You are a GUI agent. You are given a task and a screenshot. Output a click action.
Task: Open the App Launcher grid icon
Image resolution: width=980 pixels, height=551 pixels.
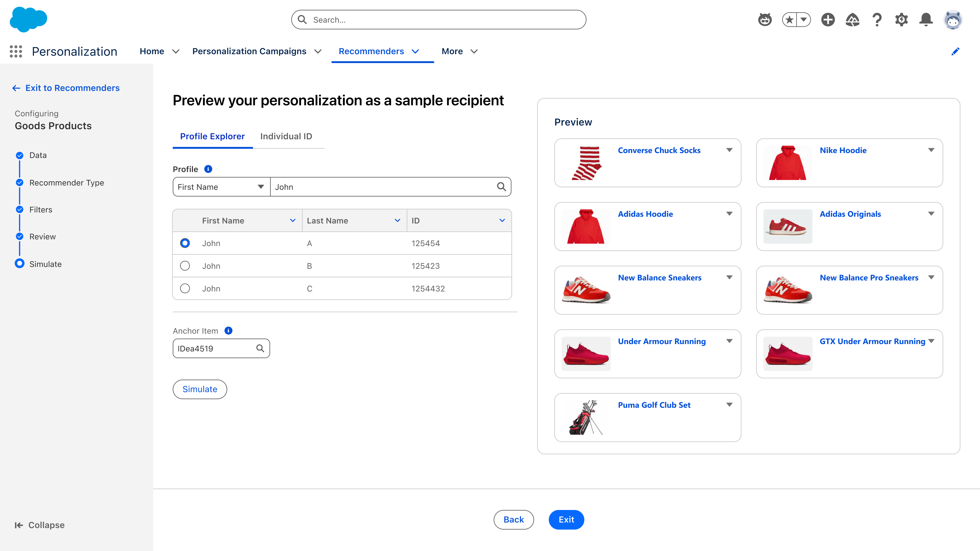click(x=16, y=51)
